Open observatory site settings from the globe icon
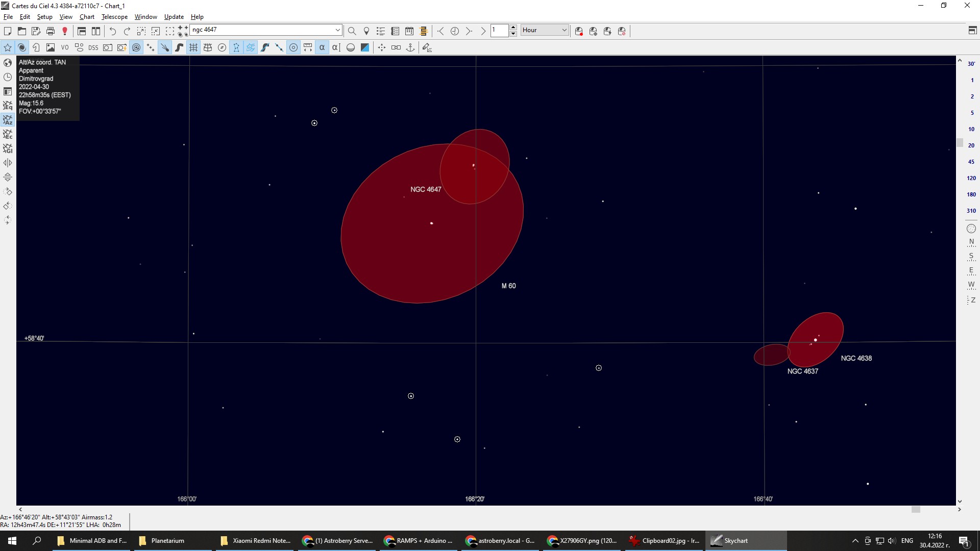This screenshot has height=551, width=980. pos(8,63)
